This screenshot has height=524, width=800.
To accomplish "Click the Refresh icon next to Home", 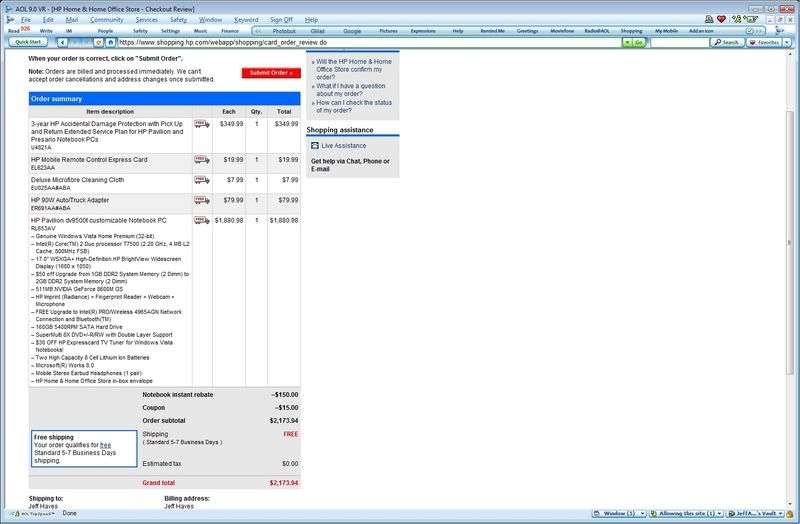I will (x=99, y=43).
